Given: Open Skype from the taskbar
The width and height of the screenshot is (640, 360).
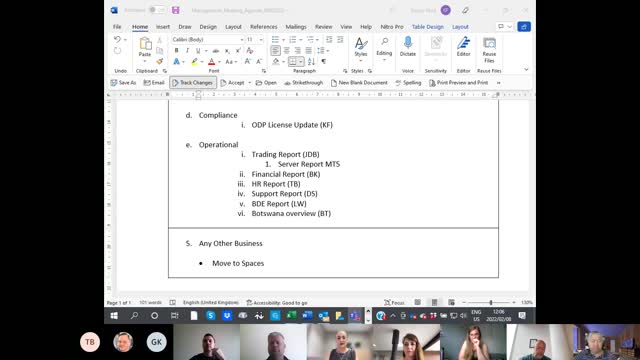Looking at the screenshot, I should click(x=211, y=316).
